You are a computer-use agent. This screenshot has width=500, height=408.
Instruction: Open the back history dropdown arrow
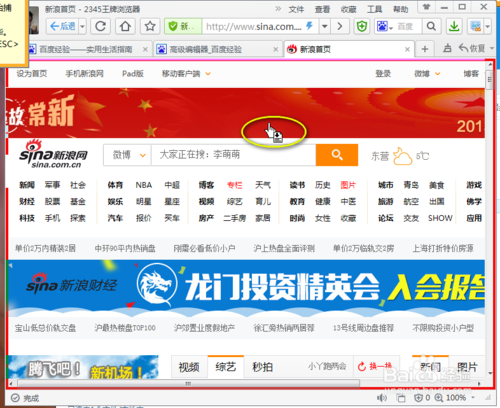pos(83,26)
